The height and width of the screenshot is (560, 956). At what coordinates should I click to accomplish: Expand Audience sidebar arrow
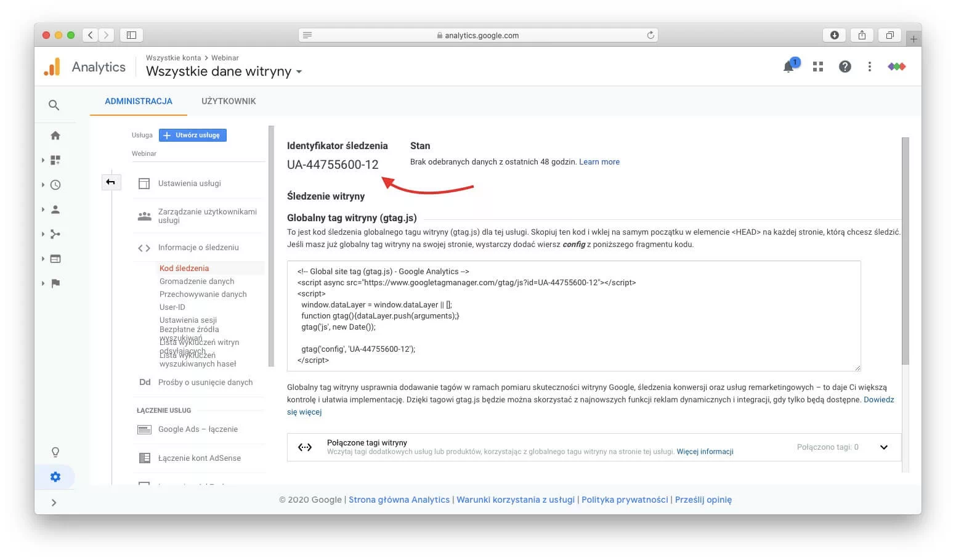point(43,209)
